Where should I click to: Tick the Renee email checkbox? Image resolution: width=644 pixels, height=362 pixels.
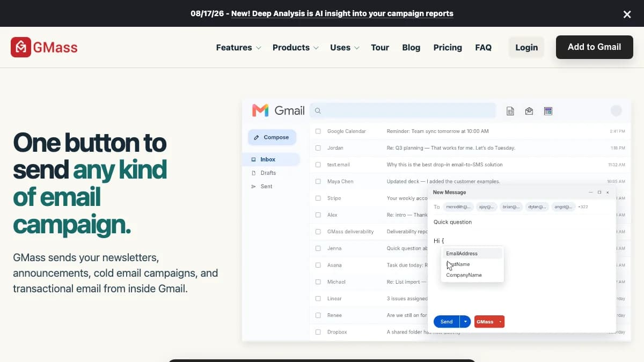(x=318, y=315)
